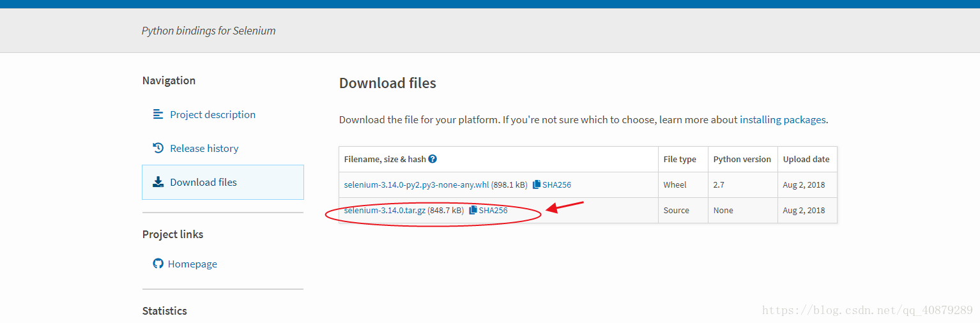980x323 pixels.
Task: Click the (848.7 kB) file size text
Action: click(x=446, y=211)
